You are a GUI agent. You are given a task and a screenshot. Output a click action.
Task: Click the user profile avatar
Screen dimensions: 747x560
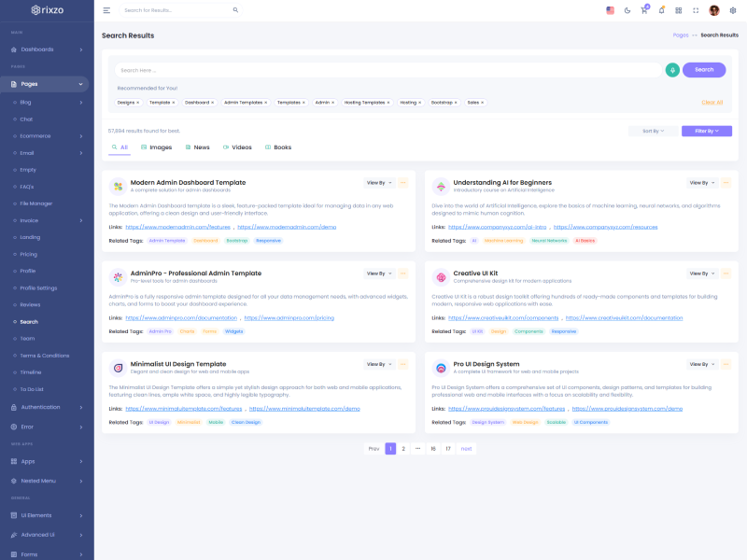714,10
